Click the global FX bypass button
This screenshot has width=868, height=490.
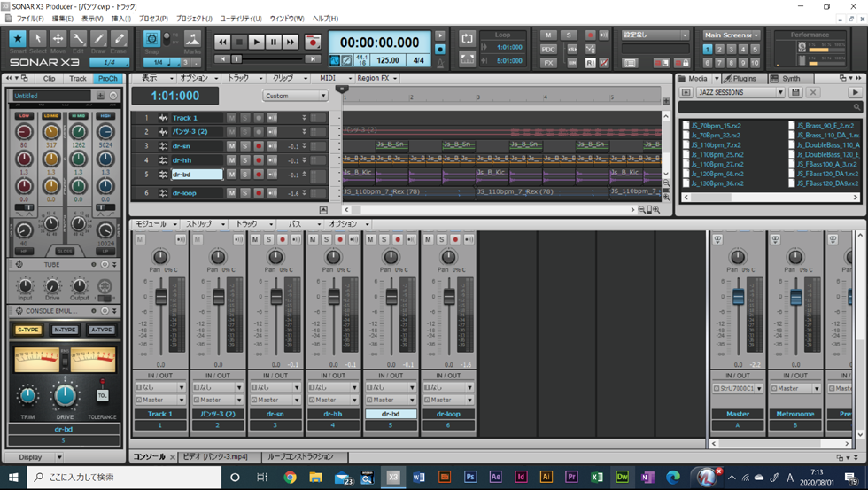pos(548,63)
